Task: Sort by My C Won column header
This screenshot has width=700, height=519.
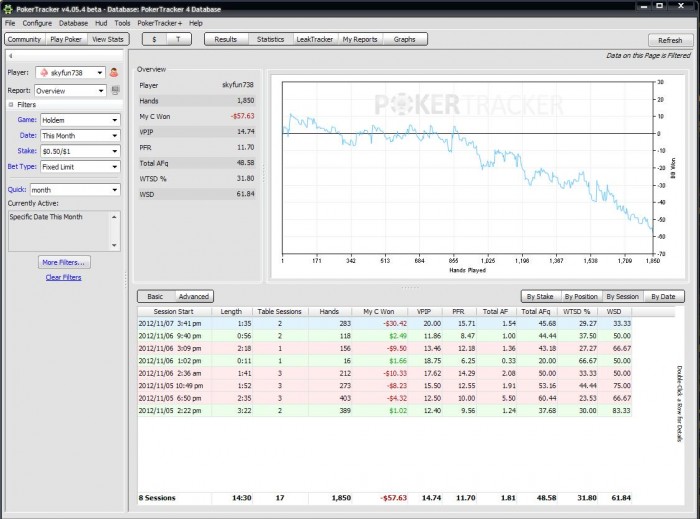Action: (x=379, y=311)
